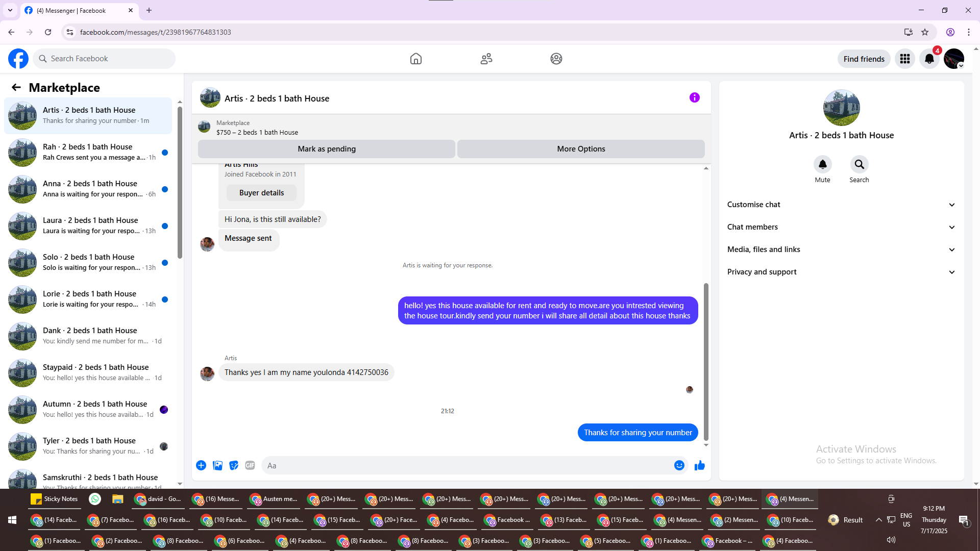Viewport: 980px width, 551px height.
Task: Open more actions plus icon in composer
Action: click(x=201, y=465)
